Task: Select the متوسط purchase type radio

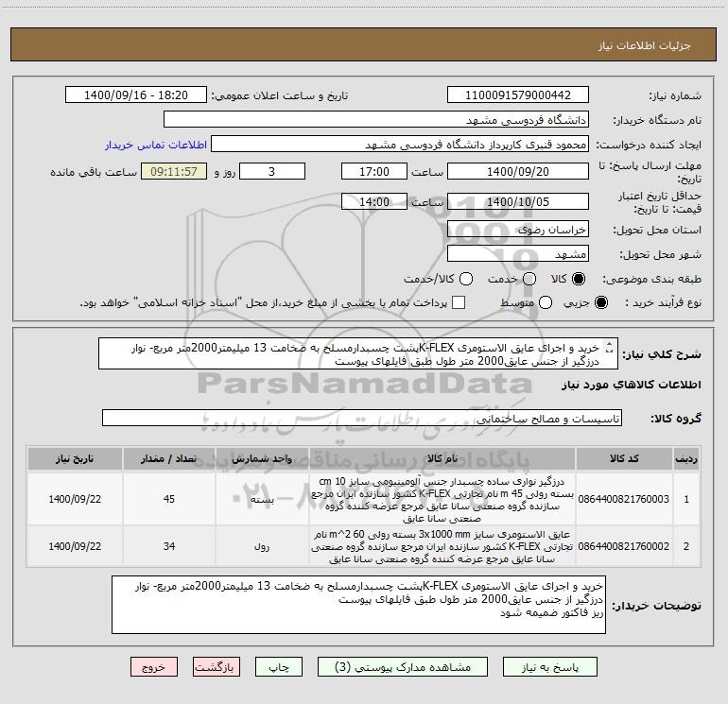Action: 546,302
